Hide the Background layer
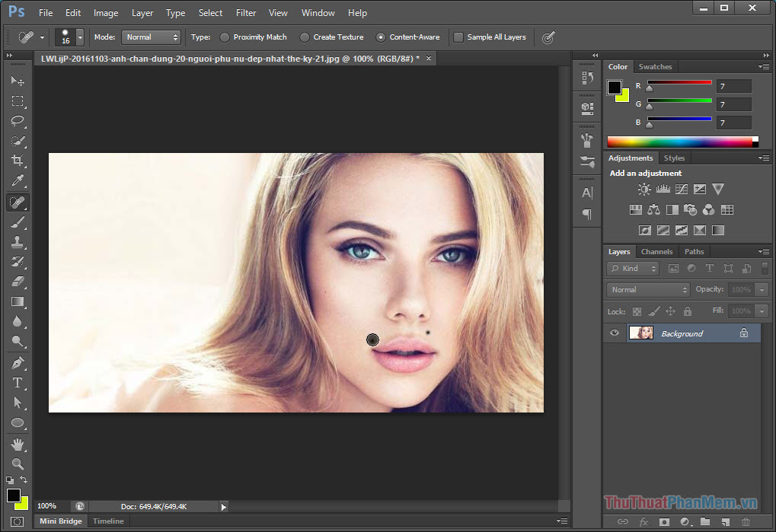776x532 pixels. (614, 333)
